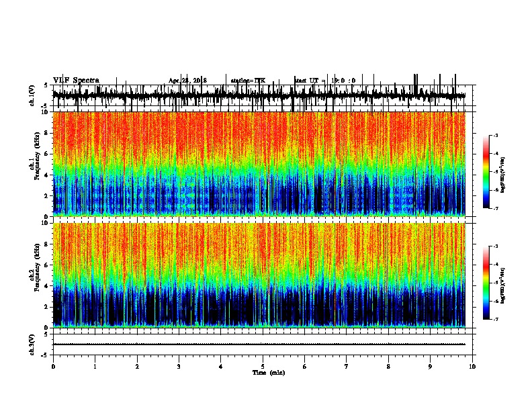
Task: Click the time axis tick label "5"
Action: [x=263, y=367]
